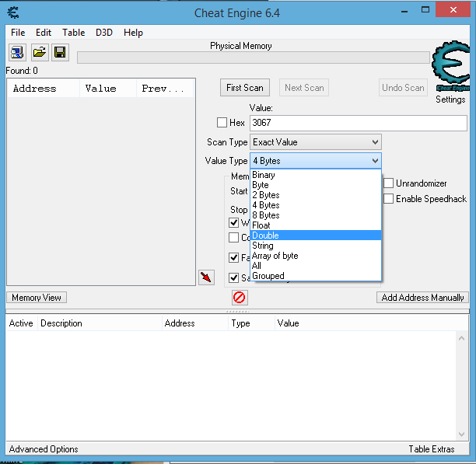476x464 pixels.
Task: Click the open process computer icon
Action: coord(17,53)
